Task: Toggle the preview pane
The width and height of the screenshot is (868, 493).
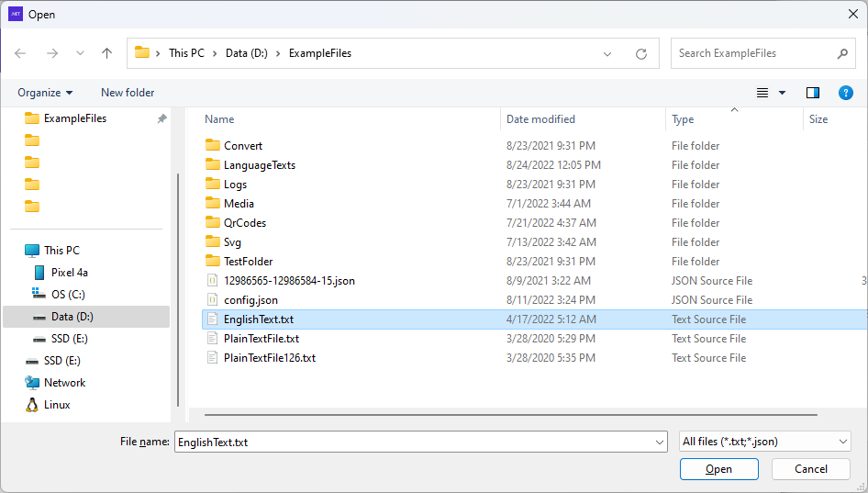Action: pos(813,93)
